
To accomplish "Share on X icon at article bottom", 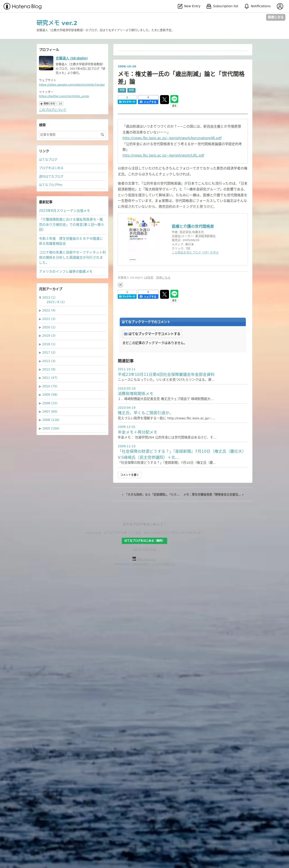I will [165, 294].
